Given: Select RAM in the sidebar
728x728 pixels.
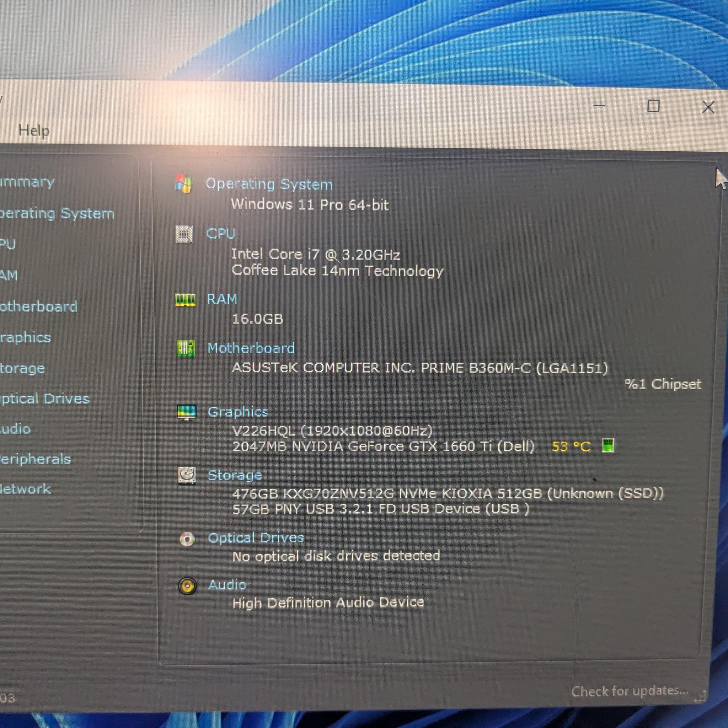Looking at the screenshot, I should pos(9,275).
